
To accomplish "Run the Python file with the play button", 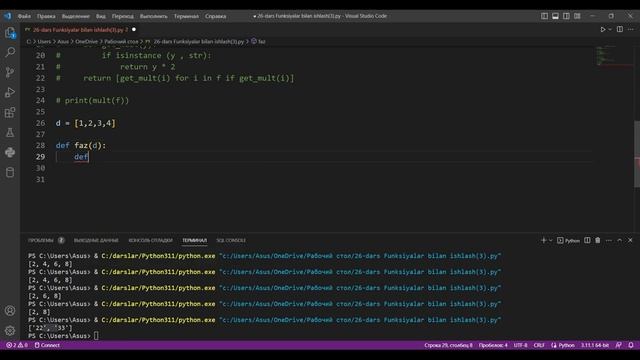I will point(602,29).
